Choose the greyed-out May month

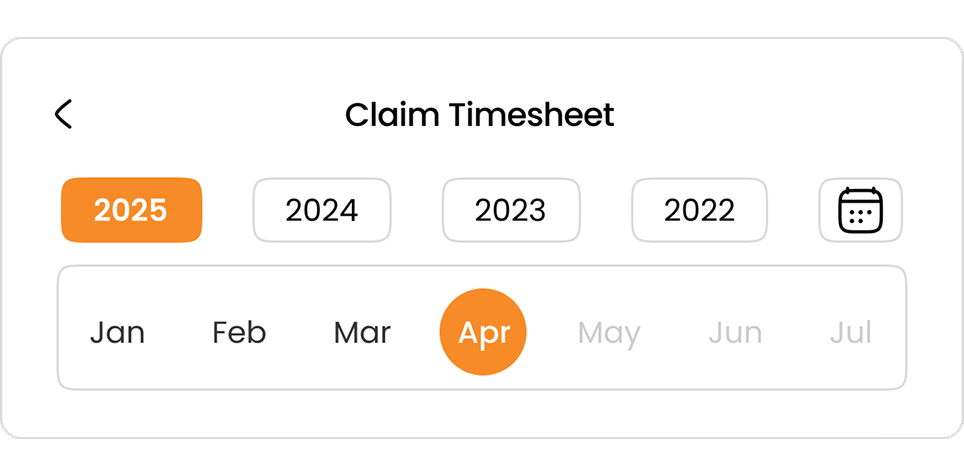[x=609, y=334]
